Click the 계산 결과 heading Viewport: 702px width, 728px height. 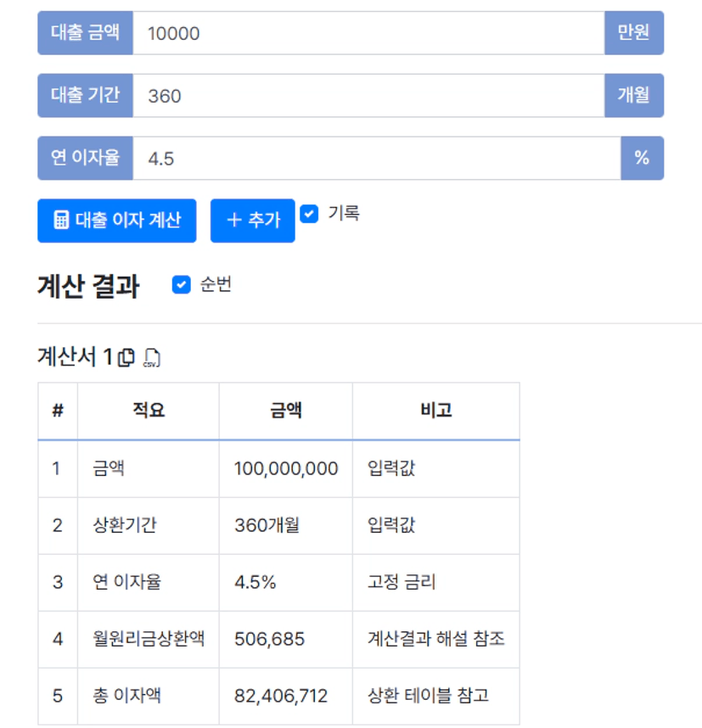pyautogui.click(x=88, y=287)
